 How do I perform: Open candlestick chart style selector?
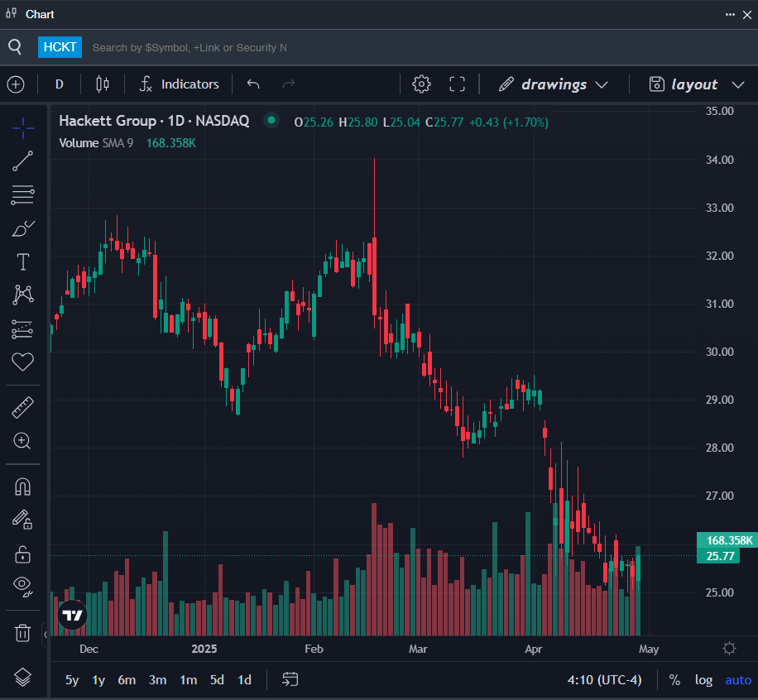[x=103, y=84]
